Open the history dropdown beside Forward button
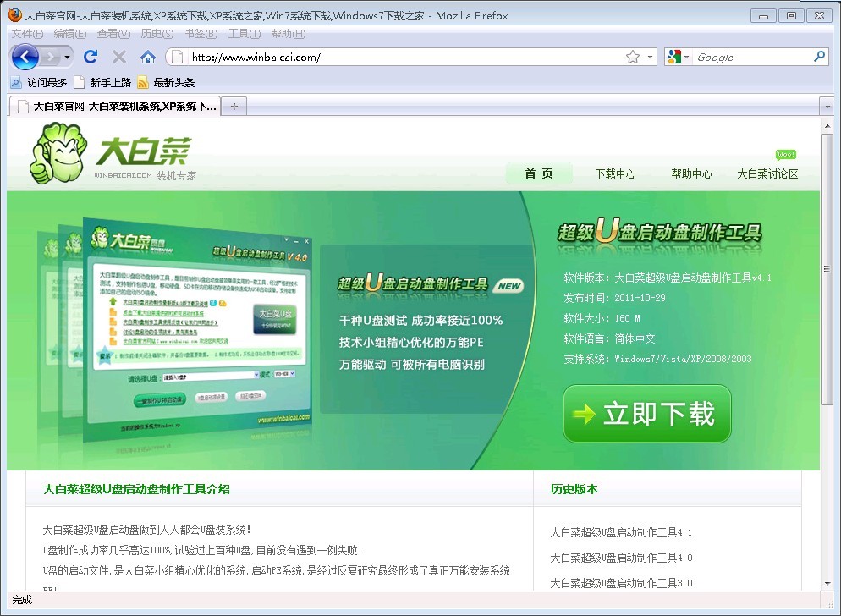The height and width of the screenshot is (616, 841). point(68,57)
